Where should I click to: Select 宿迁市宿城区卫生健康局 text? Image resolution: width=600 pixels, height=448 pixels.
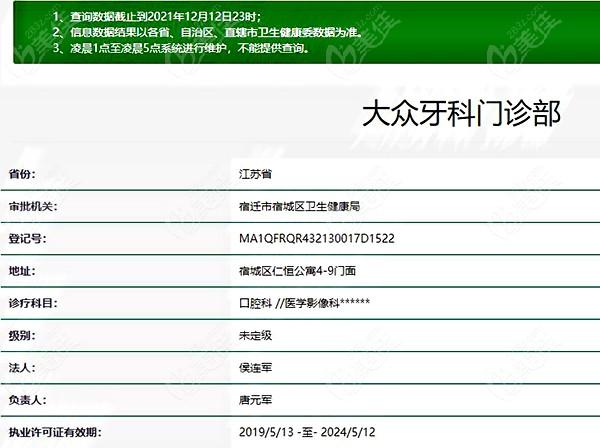299,207
